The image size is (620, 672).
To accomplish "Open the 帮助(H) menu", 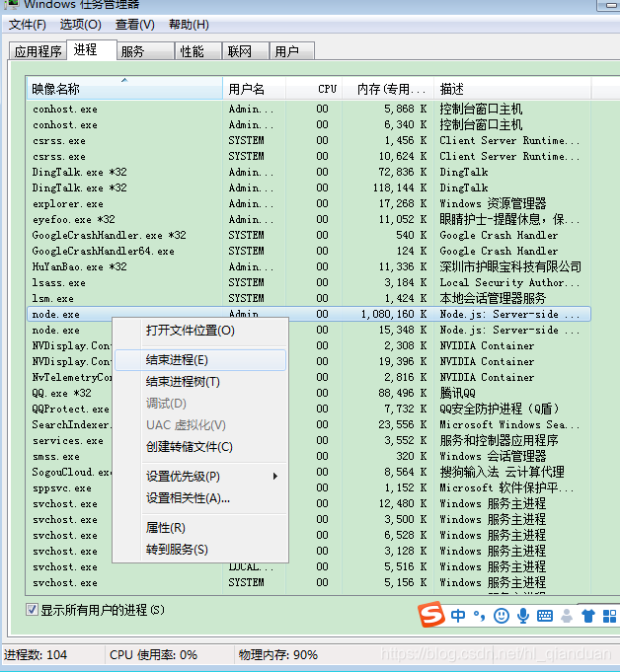I will point(190,25).
